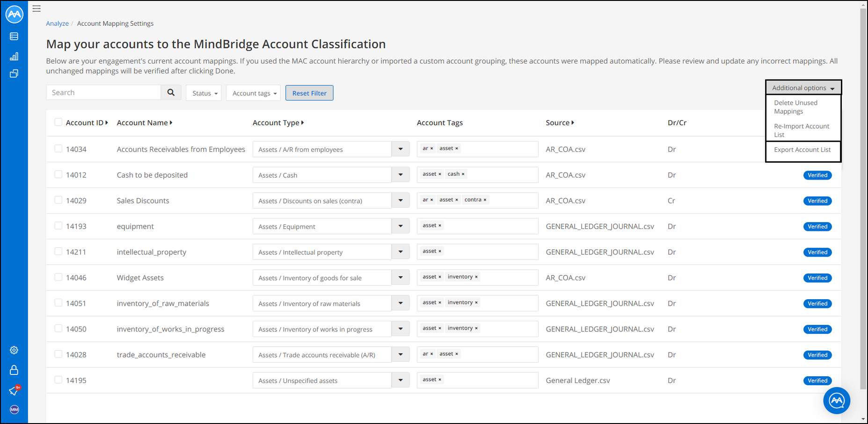Click into the Search input field
Image resolution: width=868 pixels, height=424 pixels.
(x=103, y=93)
